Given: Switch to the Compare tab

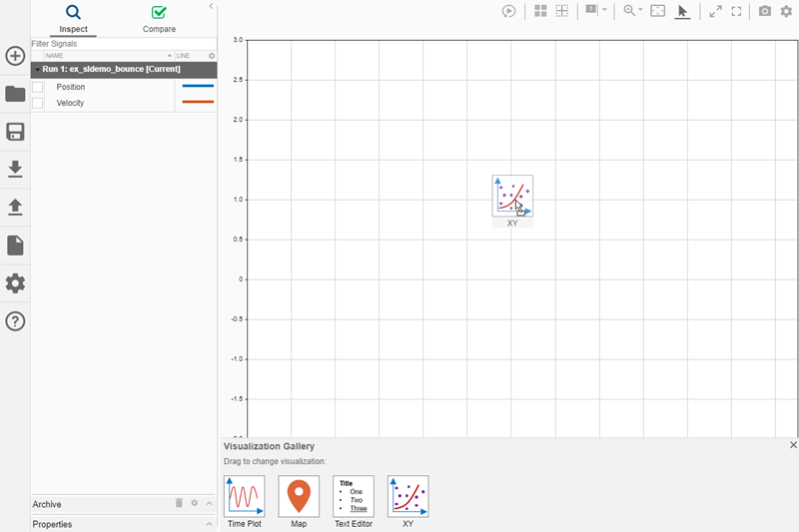Looking at the screenshot, I should coord(159,19).
